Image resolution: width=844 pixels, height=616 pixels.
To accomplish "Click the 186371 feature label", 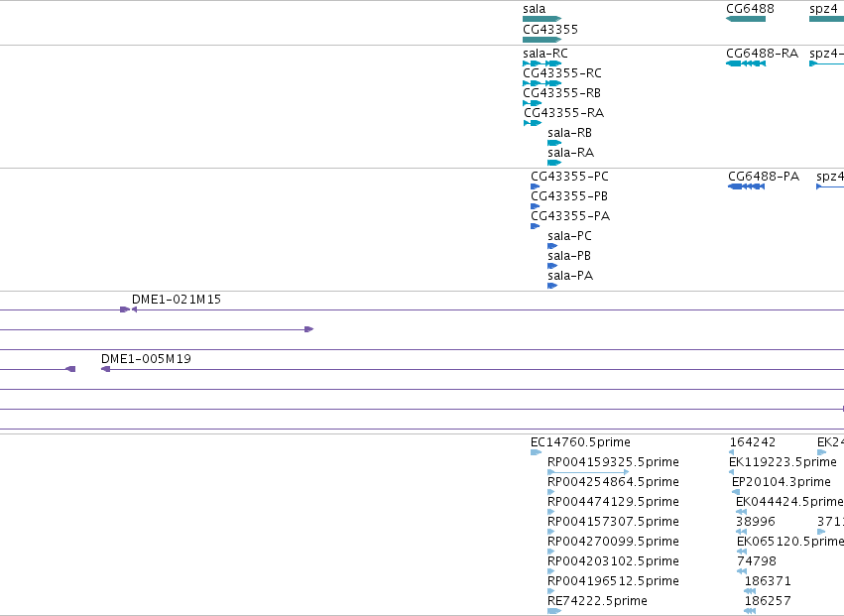I will click(768, 582).
